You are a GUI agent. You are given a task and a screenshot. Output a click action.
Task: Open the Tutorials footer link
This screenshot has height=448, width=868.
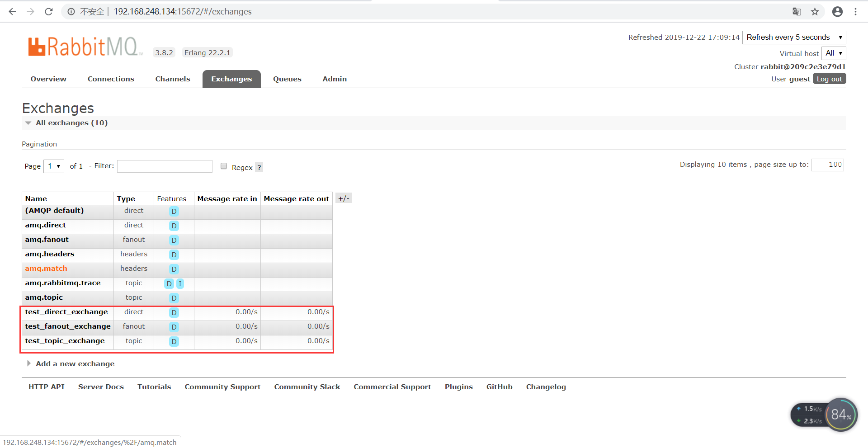pyautogui.click(x=154, y=387)
